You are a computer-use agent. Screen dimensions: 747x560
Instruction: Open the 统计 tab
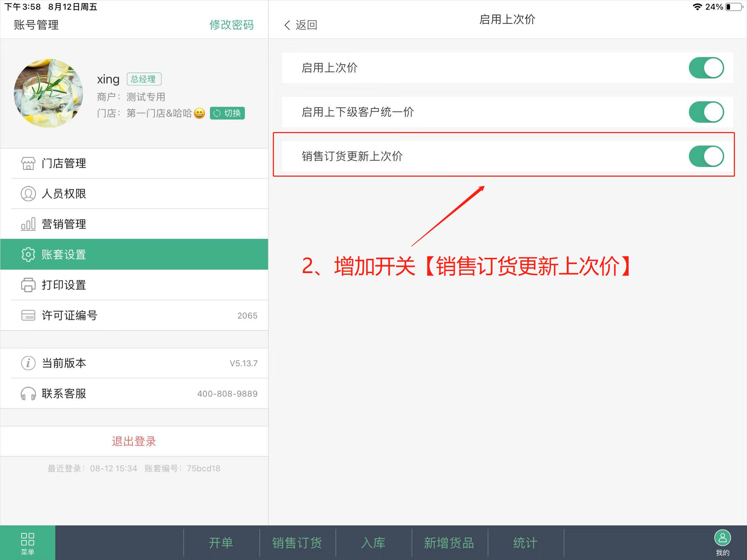[526, 543]
